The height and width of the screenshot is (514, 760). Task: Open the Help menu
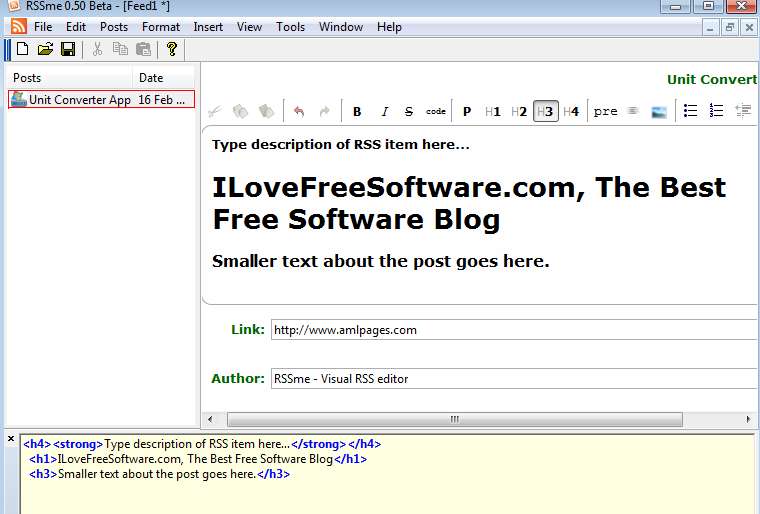coord(389,27)
